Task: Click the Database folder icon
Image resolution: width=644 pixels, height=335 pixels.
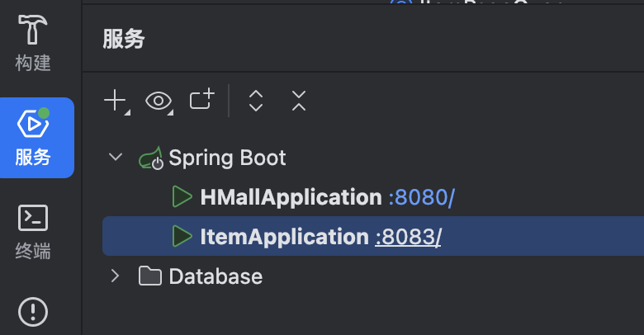Action: click(150, 276)
